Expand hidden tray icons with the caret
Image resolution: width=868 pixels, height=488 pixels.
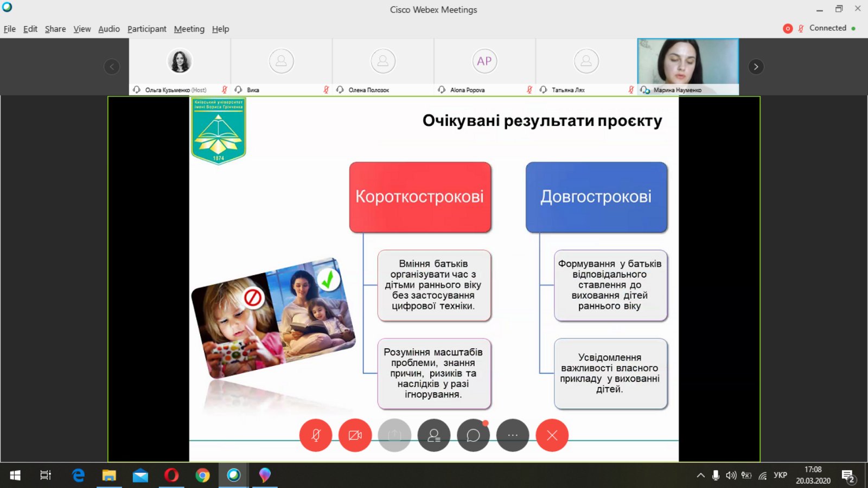(x=700, y=475)
